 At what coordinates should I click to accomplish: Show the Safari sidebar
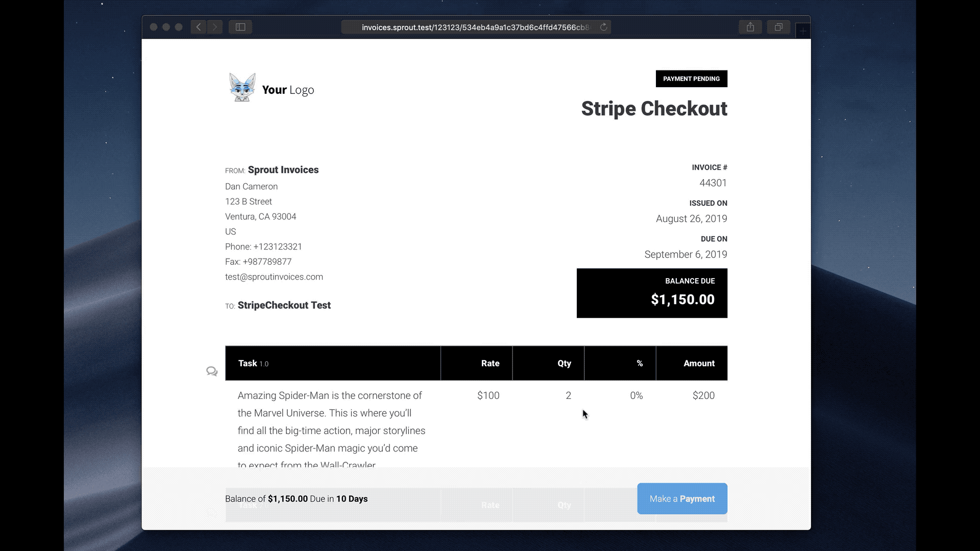point(240,27)
